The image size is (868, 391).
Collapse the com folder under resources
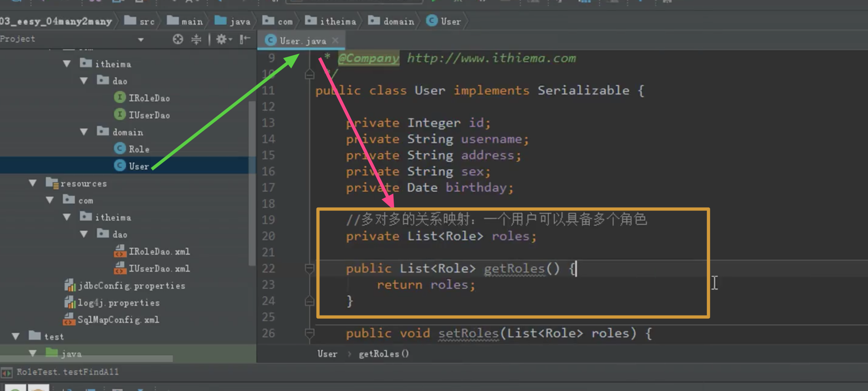point(50,200)
